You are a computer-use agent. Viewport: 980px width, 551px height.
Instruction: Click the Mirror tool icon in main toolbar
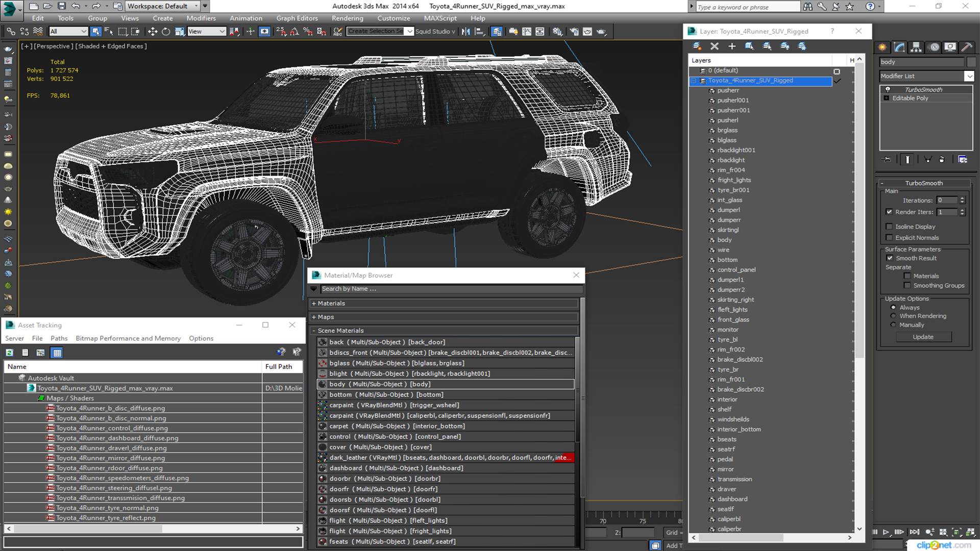coord(466,32)
